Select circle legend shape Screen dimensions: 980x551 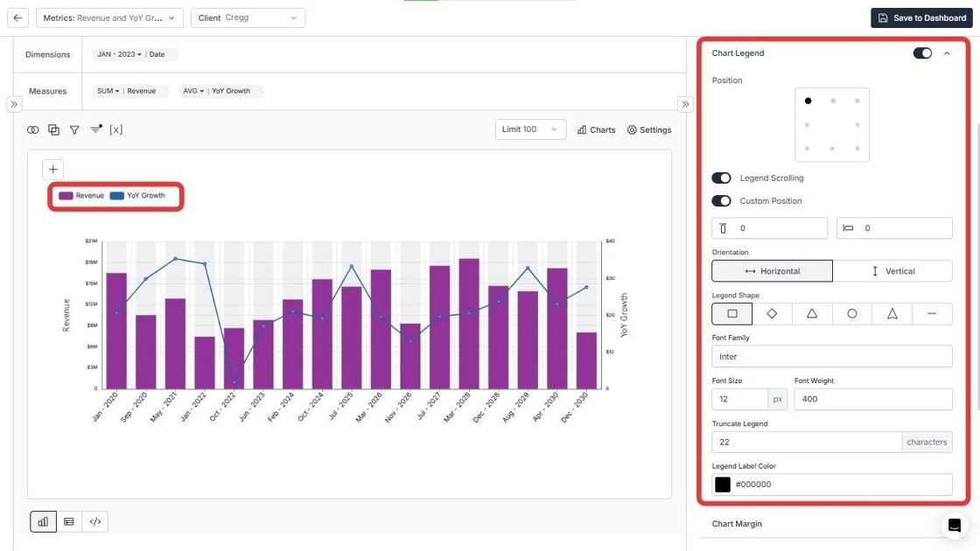852,314
